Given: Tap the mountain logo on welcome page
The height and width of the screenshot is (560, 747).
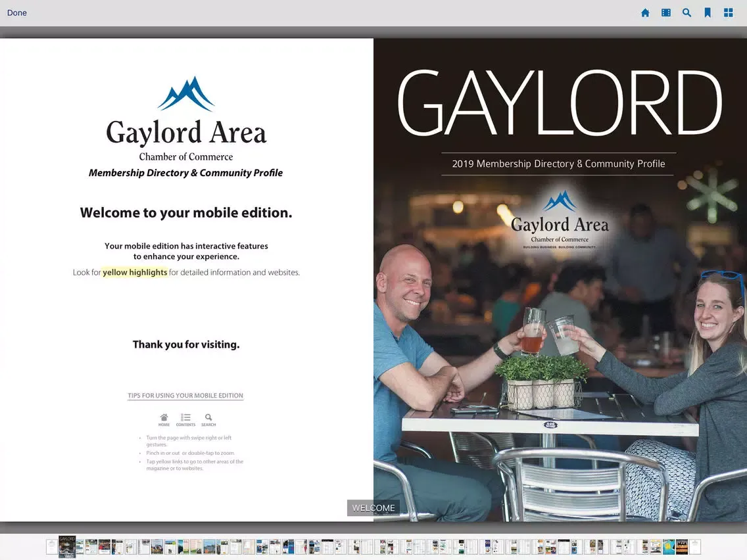Looking at the screenshot, I should [186, 93].
